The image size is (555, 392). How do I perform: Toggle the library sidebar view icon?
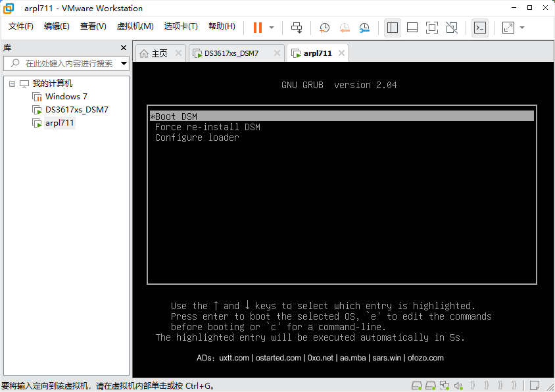tap(393, 28)
